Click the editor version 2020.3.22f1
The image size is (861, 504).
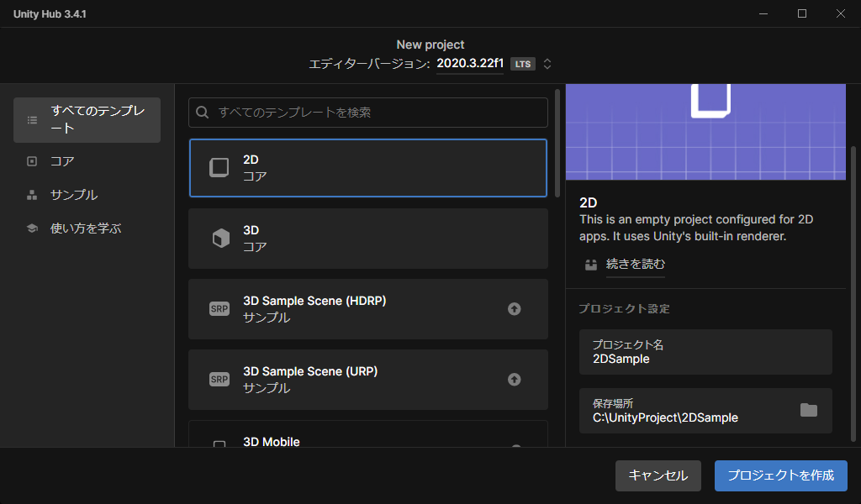pos(470,63)
